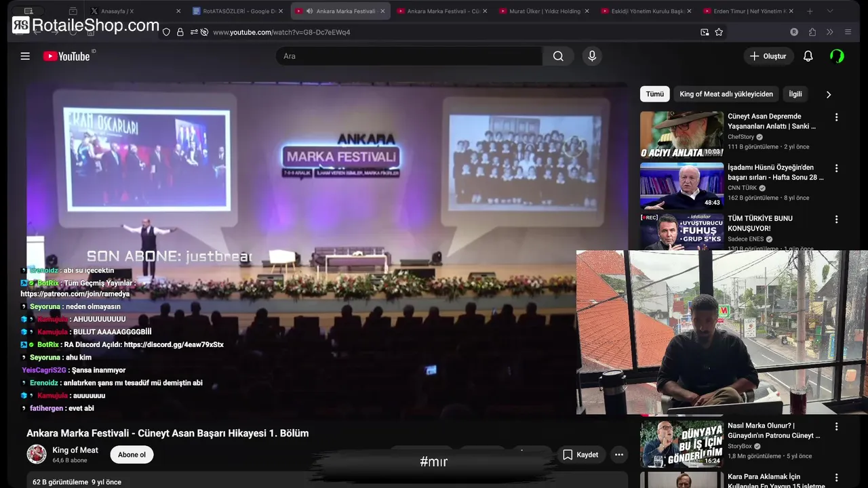Open King of Meat channel name link

(75, 450)
